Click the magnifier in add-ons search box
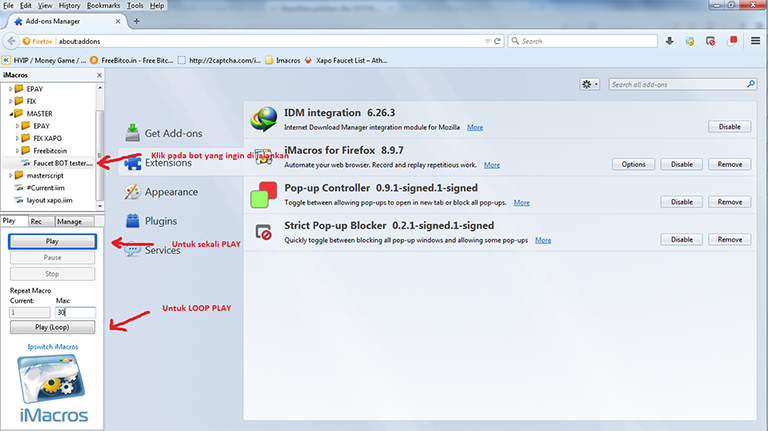The width and height of the screenshot is (768, 431). coord(750,84)
